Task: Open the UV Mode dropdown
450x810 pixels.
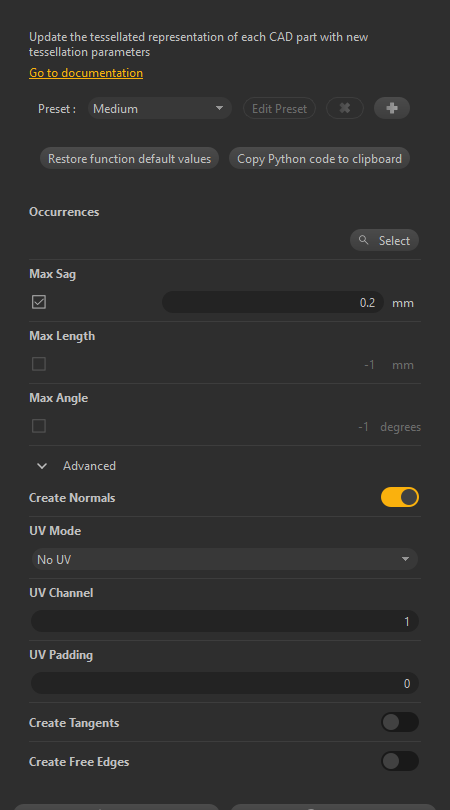Action: 225,559
